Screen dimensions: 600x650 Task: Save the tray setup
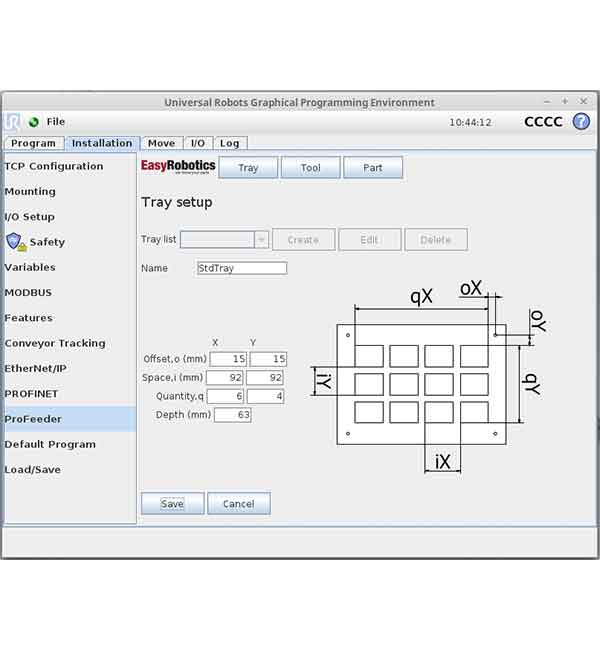click(x=172, y=504)
